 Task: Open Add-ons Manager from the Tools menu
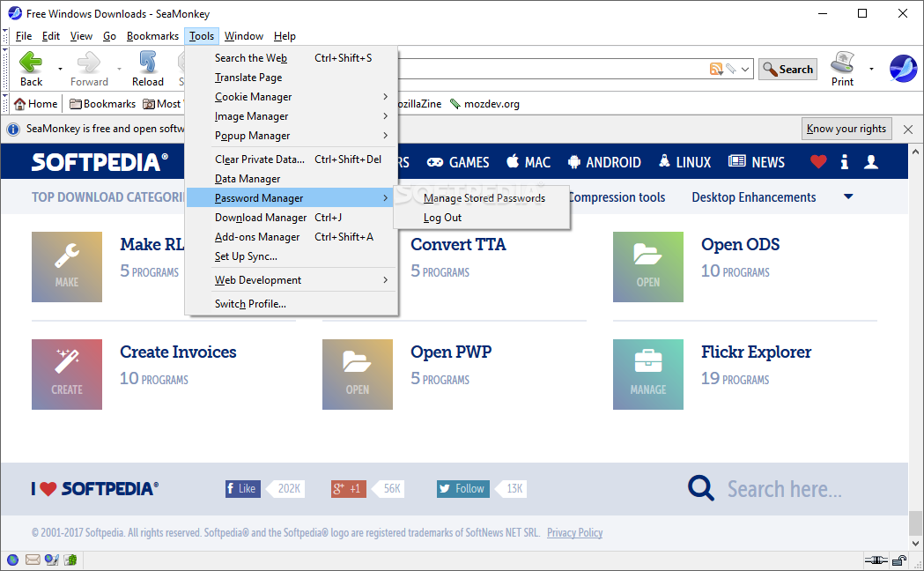pyautogui.click(x=292, y=237)
